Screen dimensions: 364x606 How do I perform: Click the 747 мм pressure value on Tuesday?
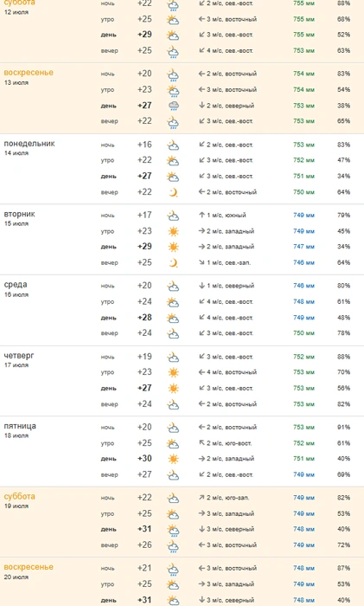click(303, 247)
